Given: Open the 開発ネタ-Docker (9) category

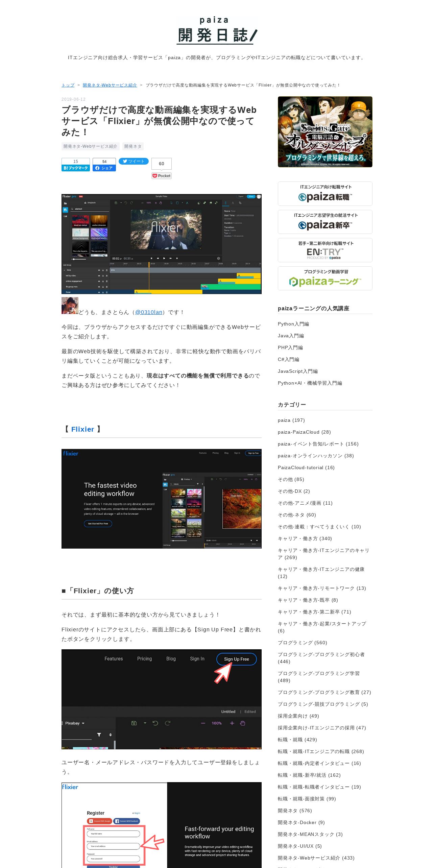Looking at the screenshot, I should coord(301,822).
